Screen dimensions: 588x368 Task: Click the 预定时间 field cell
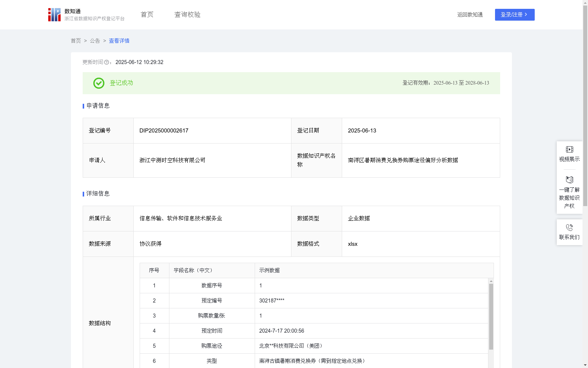(212, 331)
